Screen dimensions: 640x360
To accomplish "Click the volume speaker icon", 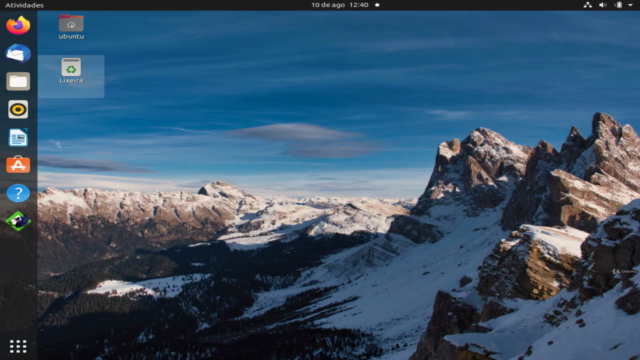I will tap(602, 5).
